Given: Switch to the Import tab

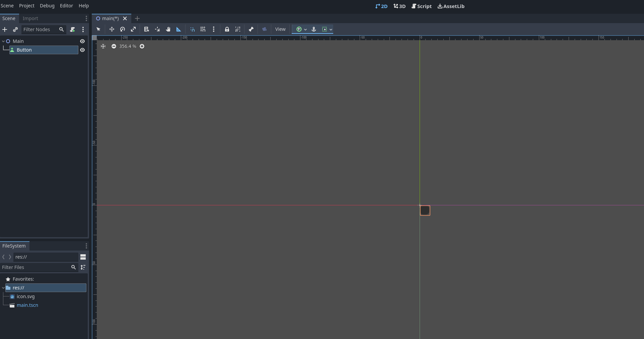Looking at the screenshot, I should (30, 18).
